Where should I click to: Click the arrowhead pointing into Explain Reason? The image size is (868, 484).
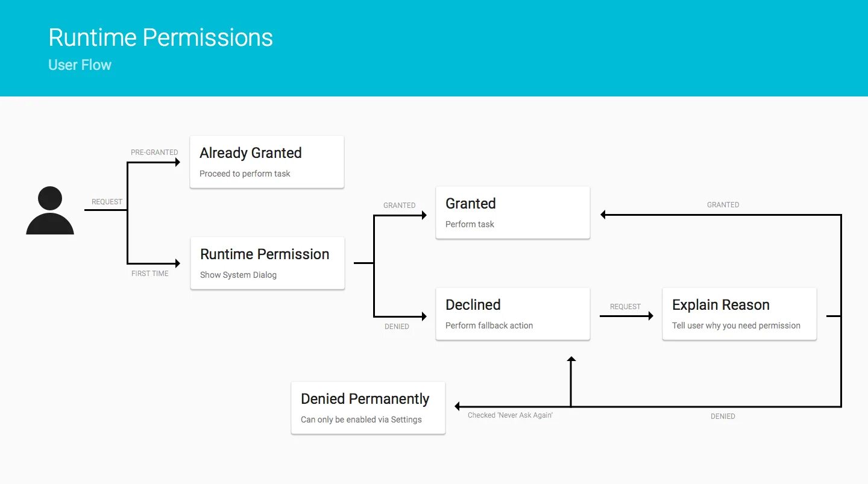(650, 316)
